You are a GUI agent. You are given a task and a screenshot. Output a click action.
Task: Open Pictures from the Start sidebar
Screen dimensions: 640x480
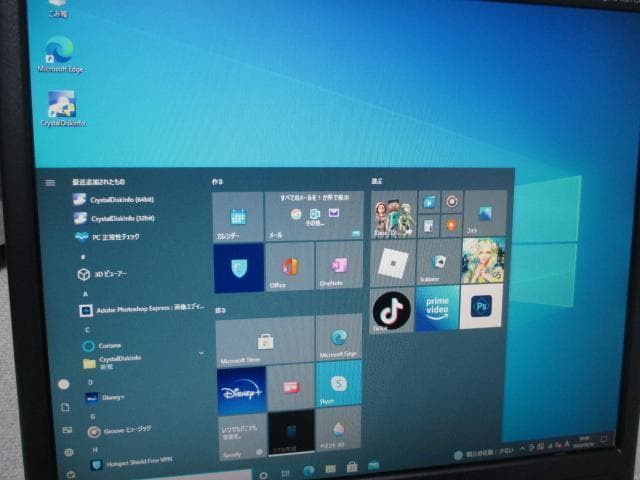tap(67, 430)
